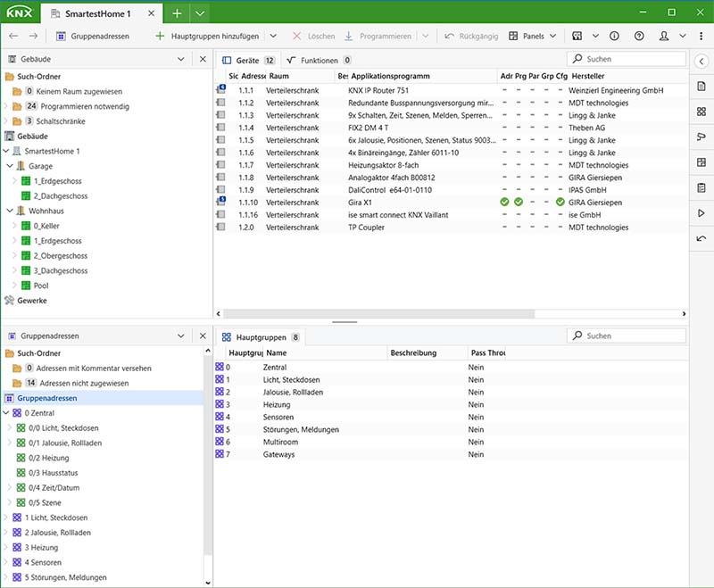Switch to the Geräte tab
The width and height of the screenshot is (714, 588).
247,60
